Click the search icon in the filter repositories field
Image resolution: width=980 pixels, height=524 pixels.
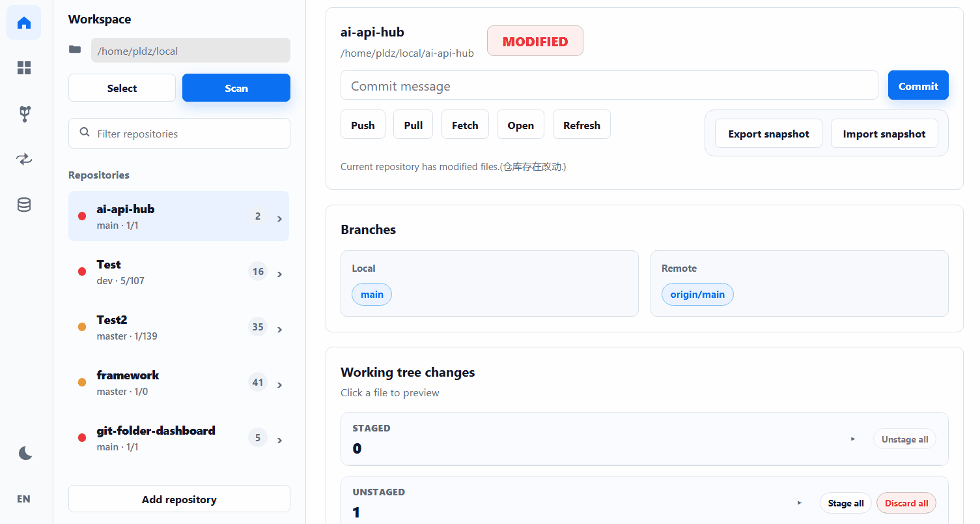[x=85, y=133]
